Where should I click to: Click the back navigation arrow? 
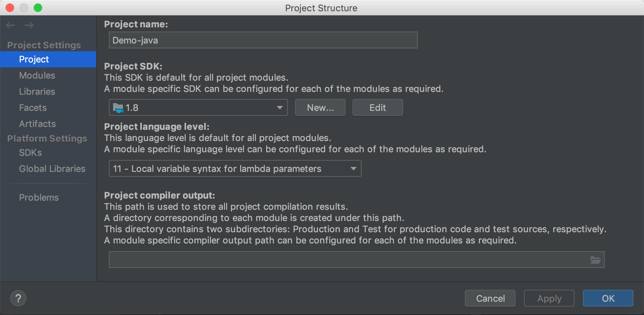[11, 25]
